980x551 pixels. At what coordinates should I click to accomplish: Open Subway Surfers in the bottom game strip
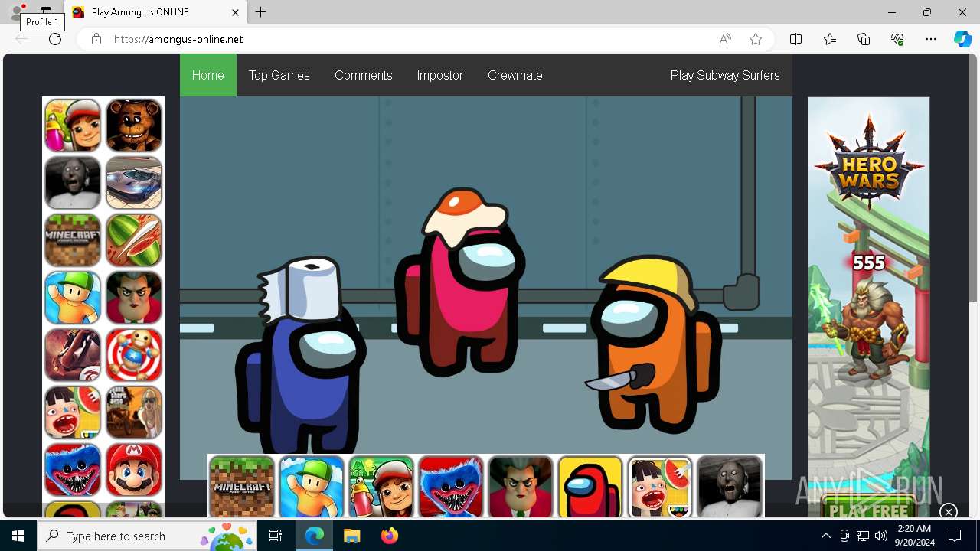pos(381,487)
